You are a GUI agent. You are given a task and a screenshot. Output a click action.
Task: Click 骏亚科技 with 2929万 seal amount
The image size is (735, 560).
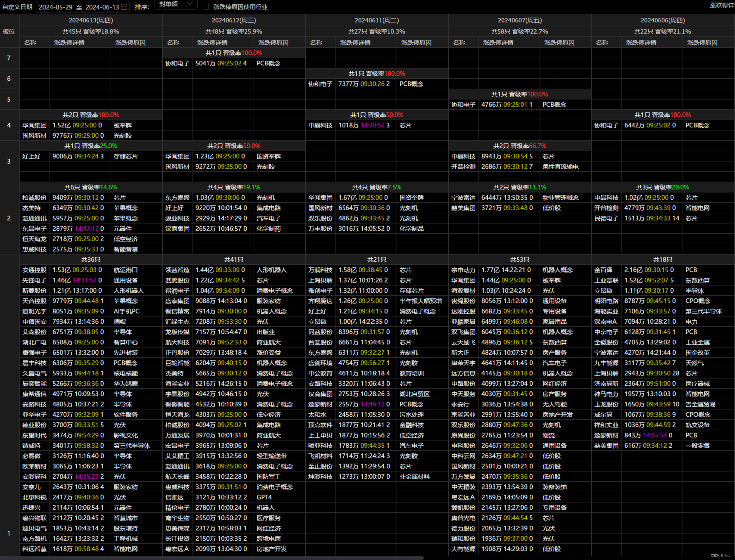pos(177,218)
